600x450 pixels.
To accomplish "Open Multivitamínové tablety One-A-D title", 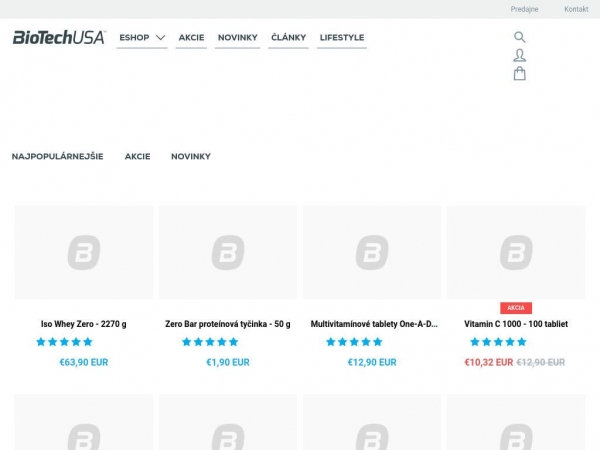I will 374,324.
